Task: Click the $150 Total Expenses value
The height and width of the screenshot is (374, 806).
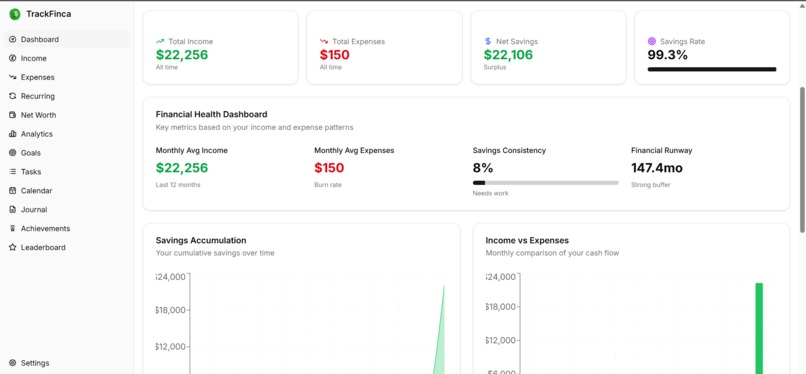Action: [335, 54]
